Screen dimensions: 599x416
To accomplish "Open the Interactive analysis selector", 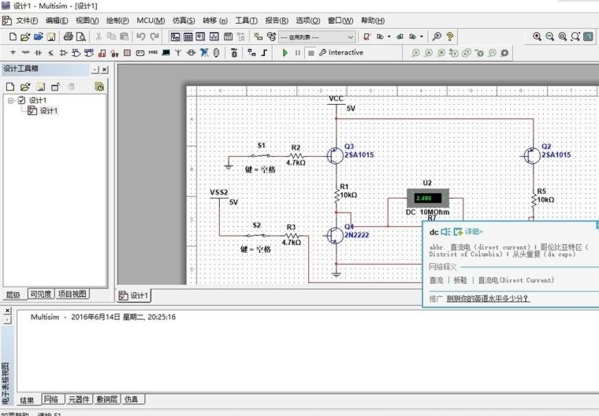I will tap(341, 53).
